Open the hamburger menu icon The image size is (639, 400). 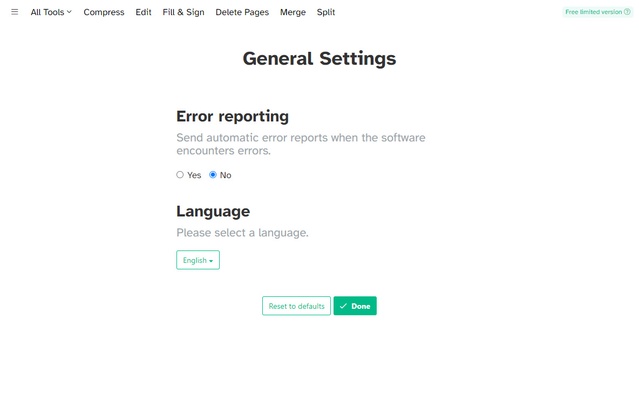point(14,13)
